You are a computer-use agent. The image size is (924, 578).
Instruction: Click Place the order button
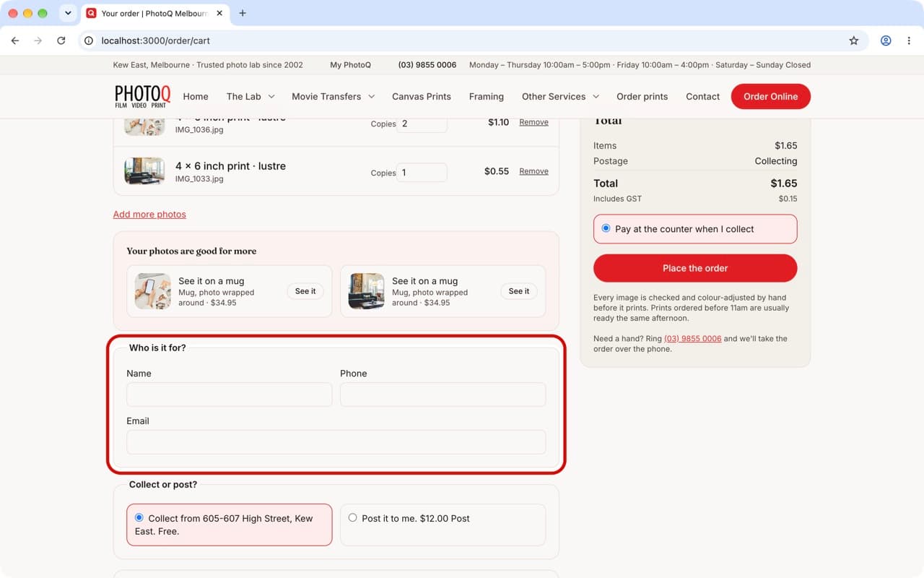click(695, 268)
